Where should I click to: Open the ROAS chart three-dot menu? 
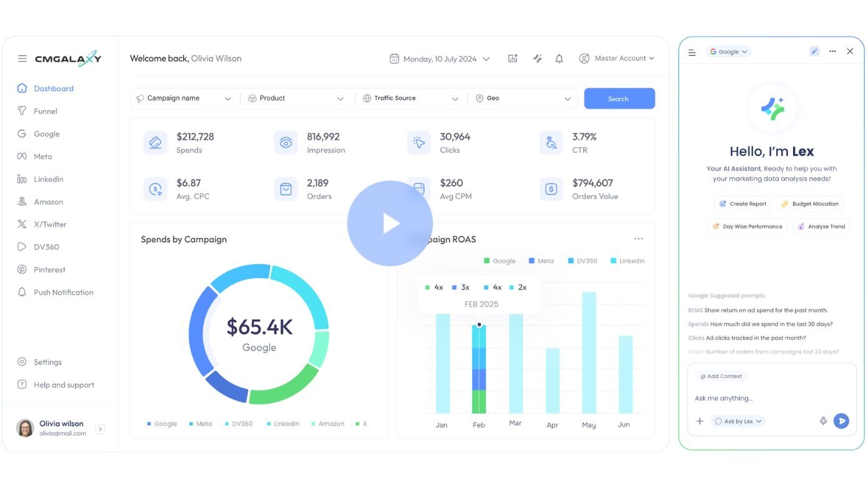(638, 239)
